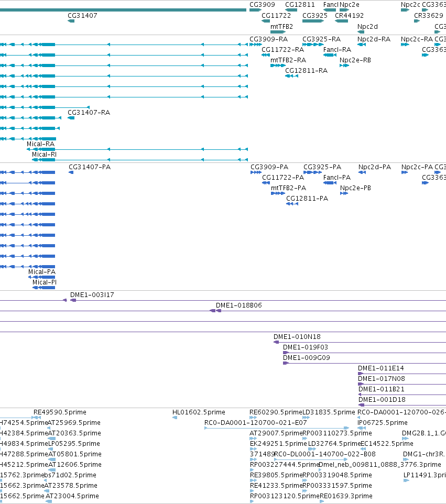Click the CG3925 gene label
The image size is (446, 504).
tap(315, 15)
